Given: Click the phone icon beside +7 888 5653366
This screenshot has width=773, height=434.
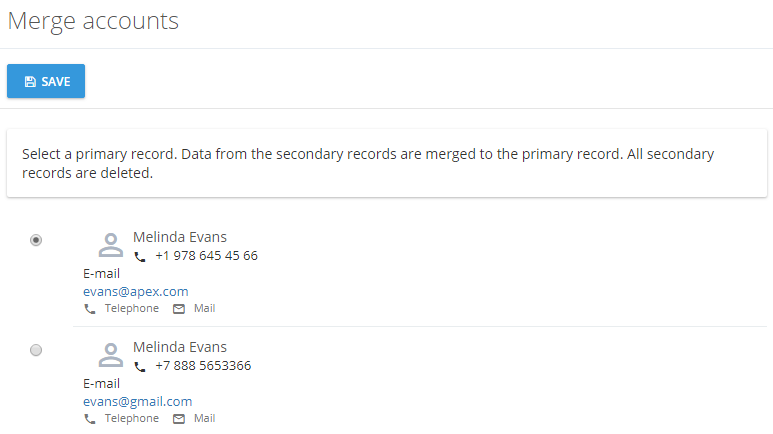Looking at the screenshot, I should (x=140, y=367).
